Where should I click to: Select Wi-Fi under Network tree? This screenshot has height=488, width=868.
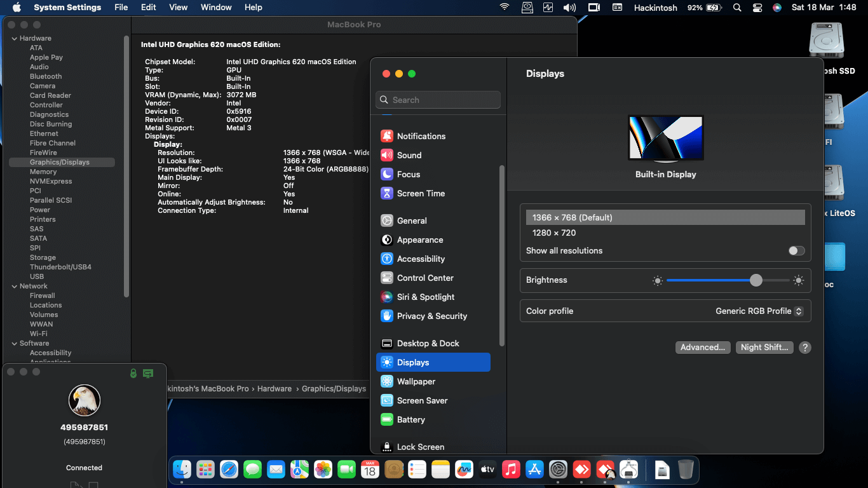coord(38,334)
